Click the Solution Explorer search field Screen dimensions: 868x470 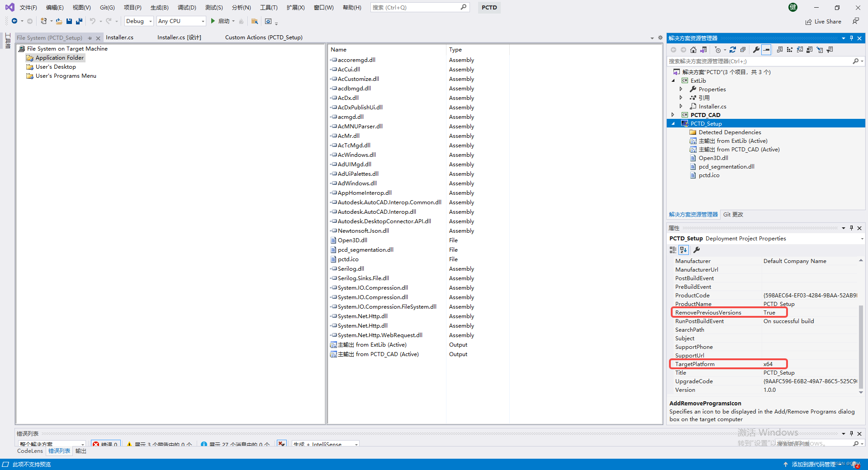coord(765,61)
